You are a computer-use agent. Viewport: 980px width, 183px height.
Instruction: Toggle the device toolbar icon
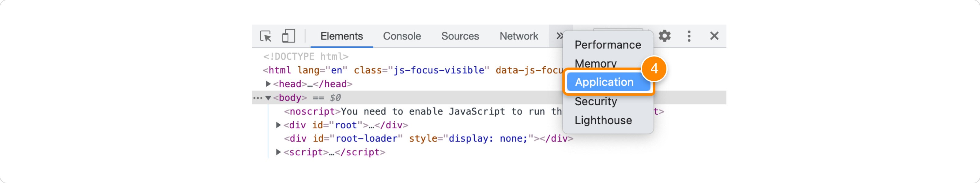(288, 36)
